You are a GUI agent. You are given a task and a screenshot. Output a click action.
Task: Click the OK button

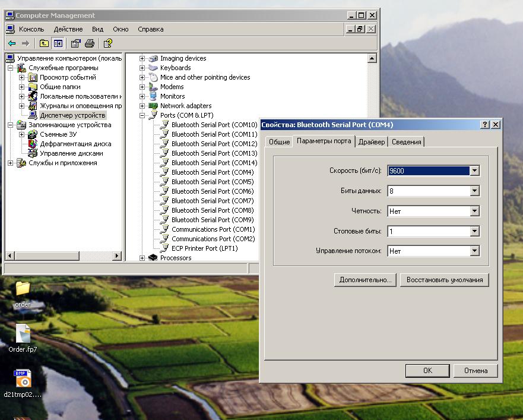click(x=427, y=371)
